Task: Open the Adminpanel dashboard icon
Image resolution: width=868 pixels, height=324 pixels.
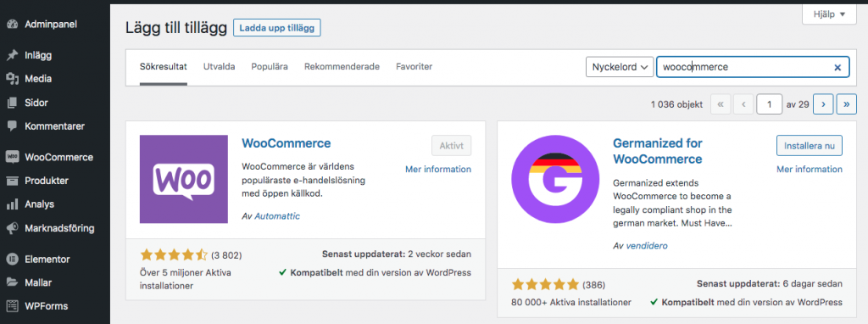Action: [x=12, y=25]
